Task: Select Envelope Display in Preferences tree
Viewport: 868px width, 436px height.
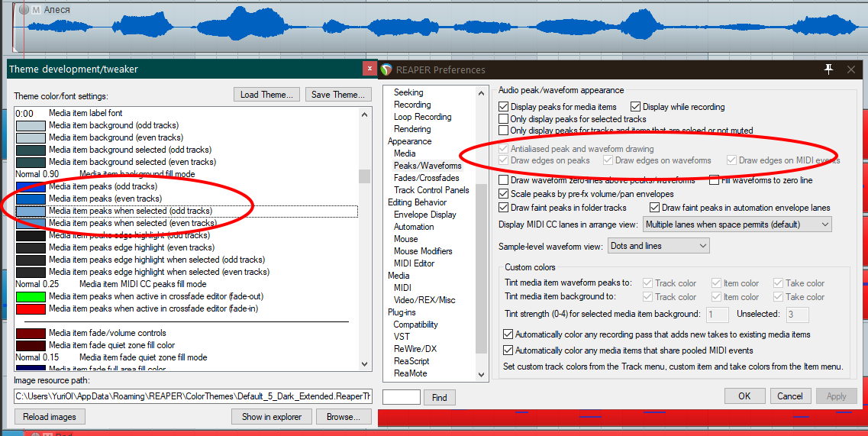Action: click(425, 215)
